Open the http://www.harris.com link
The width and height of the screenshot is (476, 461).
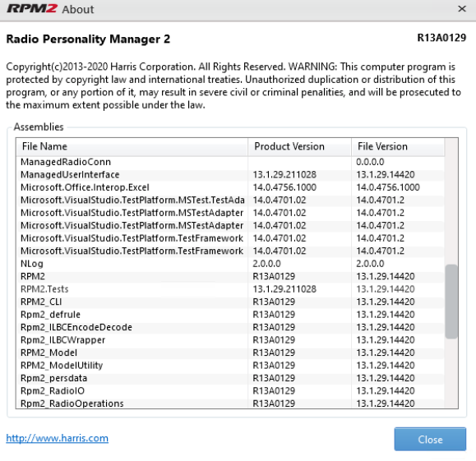57,438
